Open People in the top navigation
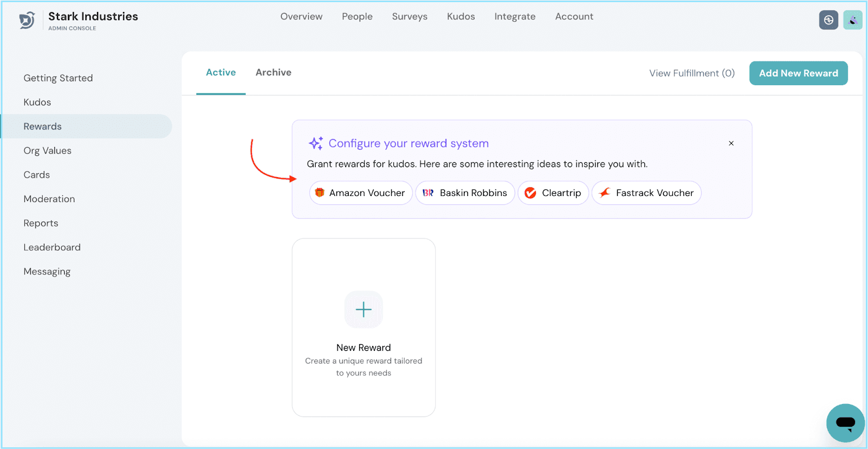The width and height of the screenshot is (868, 449). point(357,16)
